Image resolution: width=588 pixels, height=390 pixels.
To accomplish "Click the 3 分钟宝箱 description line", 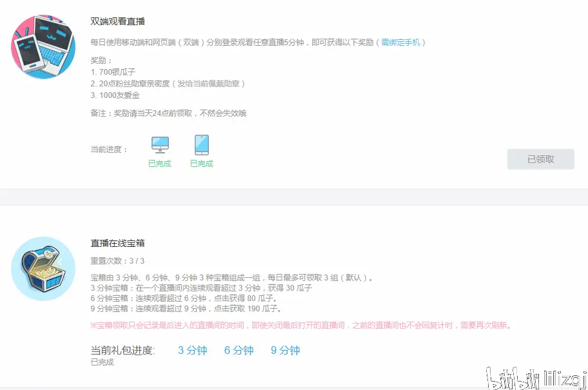I will (x=201, y=288).
